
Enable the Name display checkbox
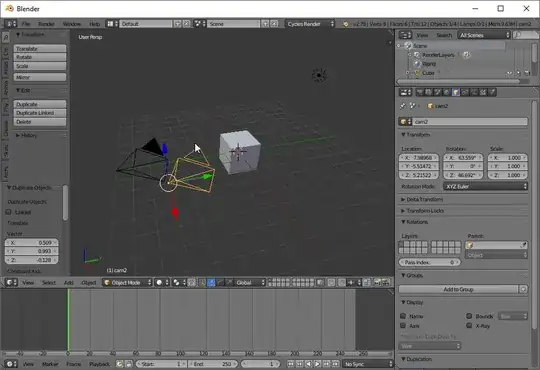pos(403,316)
